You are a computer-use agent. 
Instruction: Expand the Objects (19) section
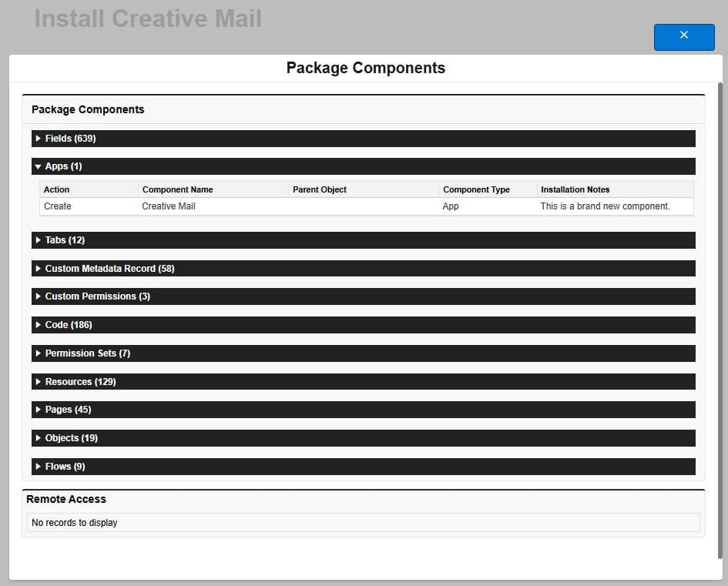pos(363,438)
